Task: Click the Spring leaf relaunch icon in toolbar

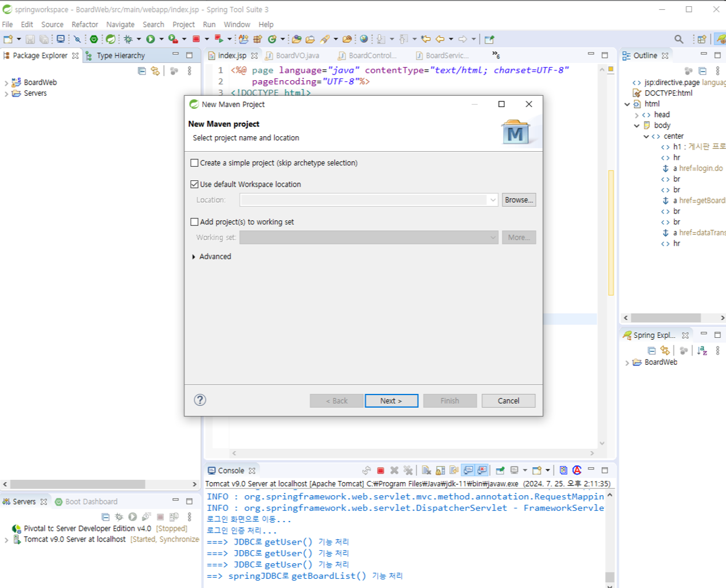Action: tap(111, 39)
